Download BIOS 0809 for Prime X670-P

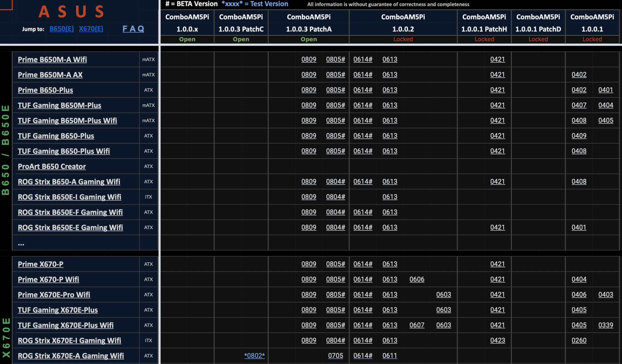tap(309, 264)
